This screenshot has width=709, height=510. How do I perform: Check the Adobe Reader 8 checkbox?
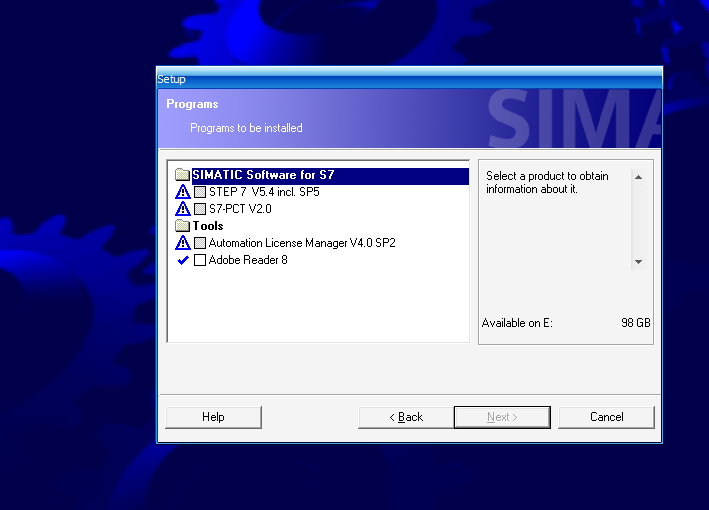point(200,260)
